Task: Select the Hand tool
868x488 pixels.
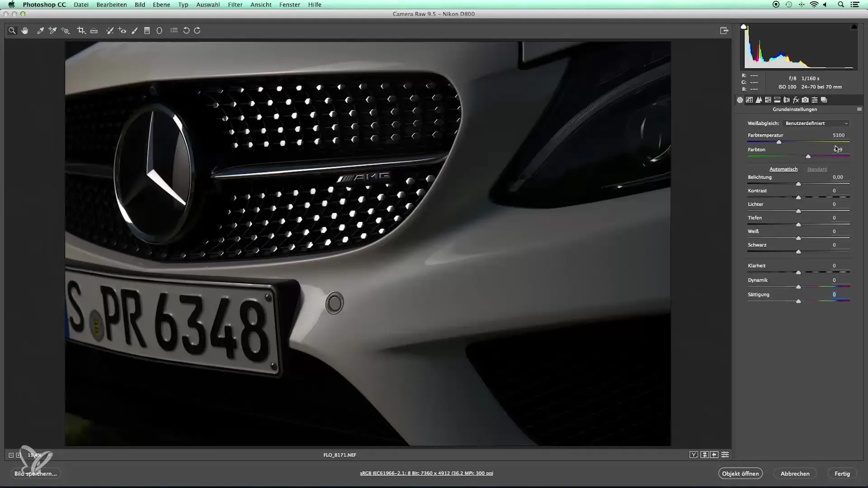Action: click(25, 31)
